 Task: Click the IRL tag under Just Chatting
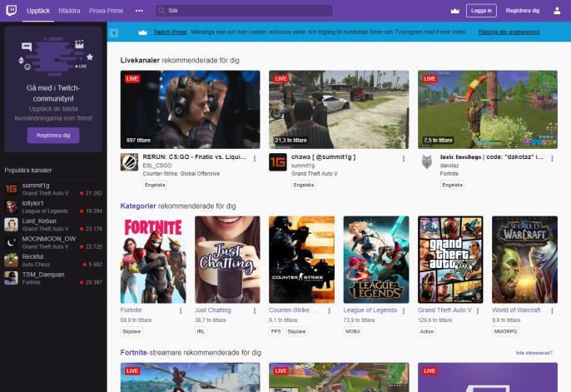[x=201, y=331]
